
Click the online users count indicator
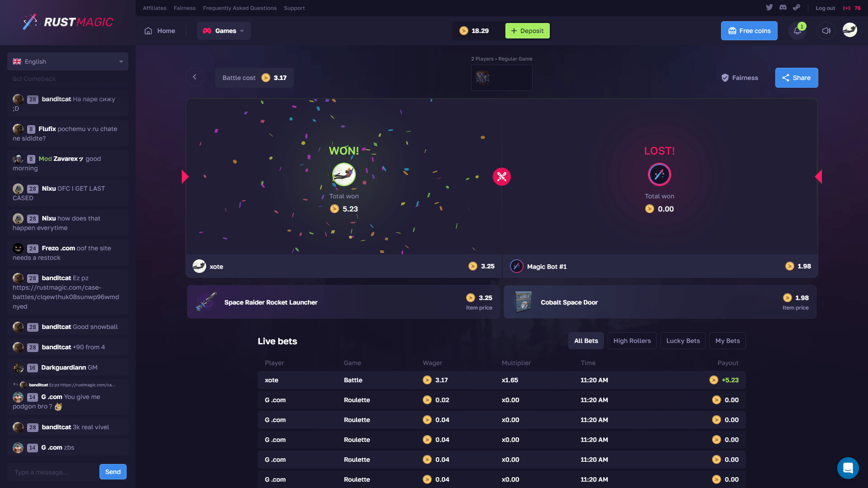pyautogui.click(x=852, y=8)
